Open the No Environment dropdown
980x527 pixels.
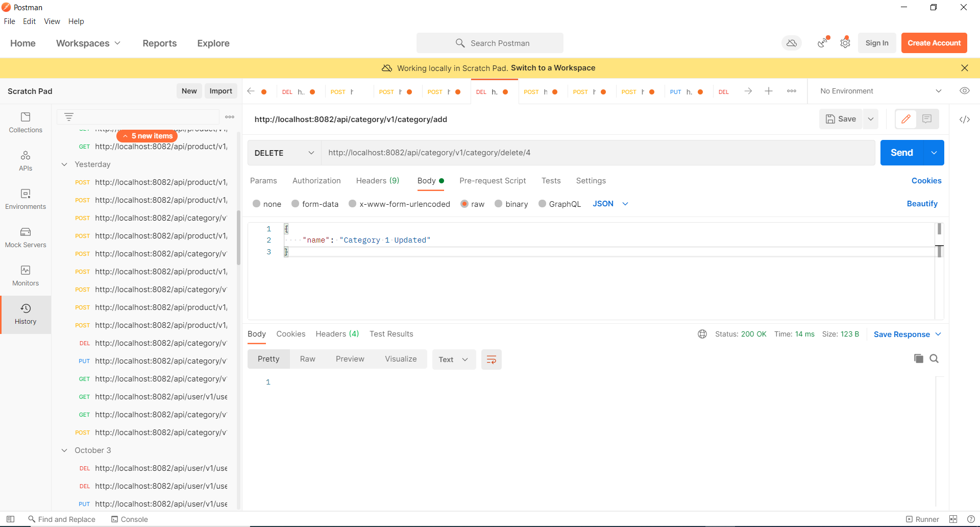click(x=880, y=91)
